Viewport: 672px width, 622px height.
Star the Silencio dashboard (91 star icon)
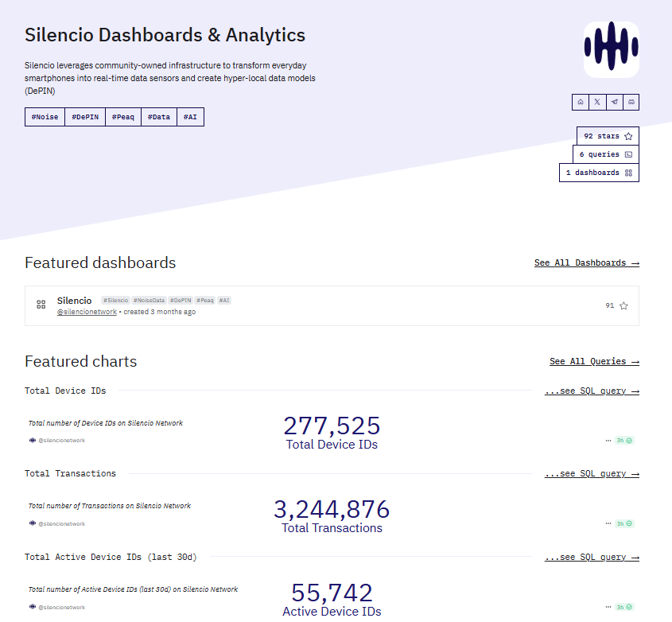[x=623, y=305]
